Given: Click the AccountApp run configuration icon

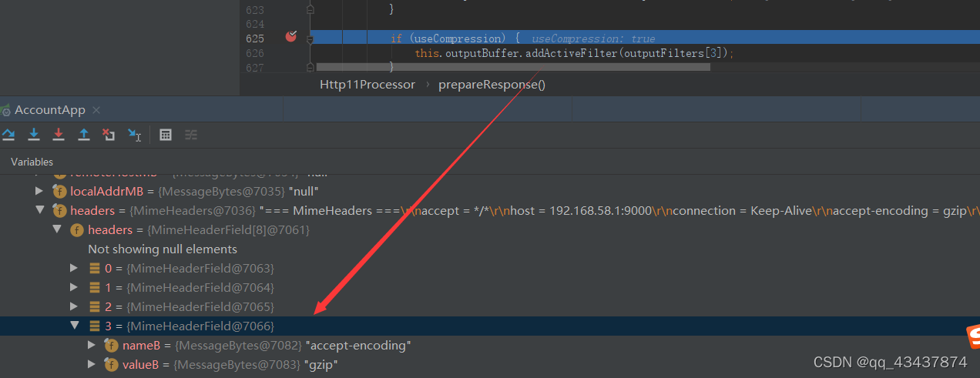Looking at the screenshot, I should pyautogui.click(x=6, y=110).
